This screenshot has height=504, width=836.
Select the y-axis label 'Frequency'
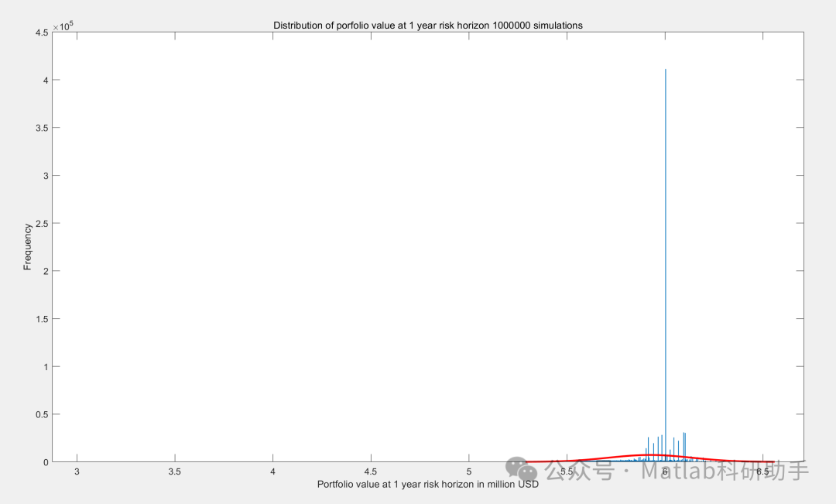pos(27,247)
